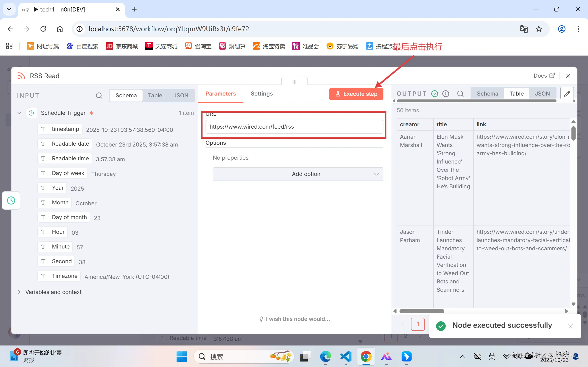
Task: Open Visual Studio Code from taskbar
Action: click(x=346, y=356)
